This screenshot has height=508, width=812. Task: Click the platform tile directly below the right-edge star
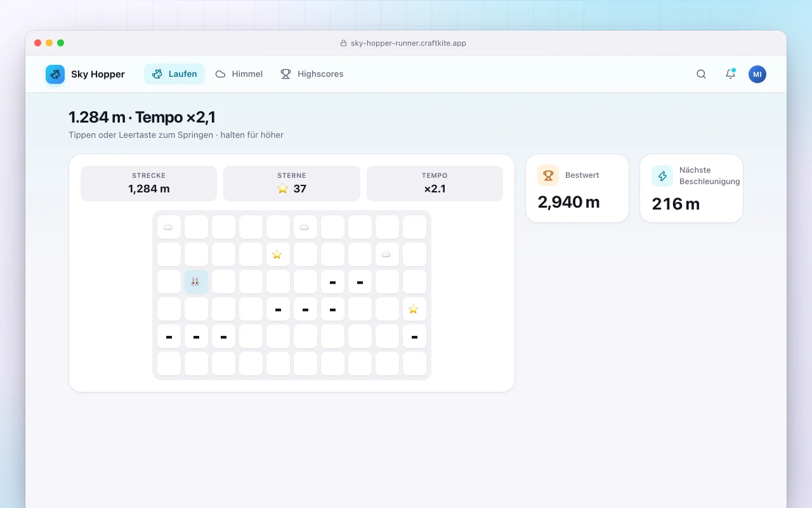coord(414,337)
